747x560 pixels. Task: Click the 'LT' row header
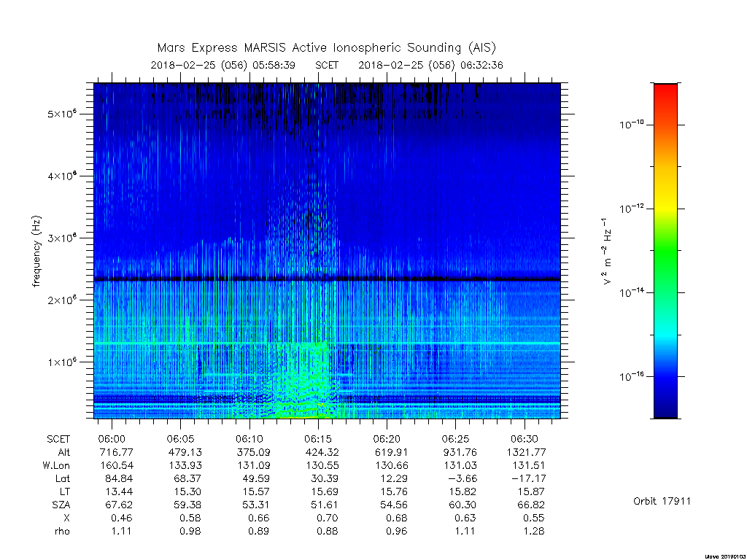tap(65, 491)
